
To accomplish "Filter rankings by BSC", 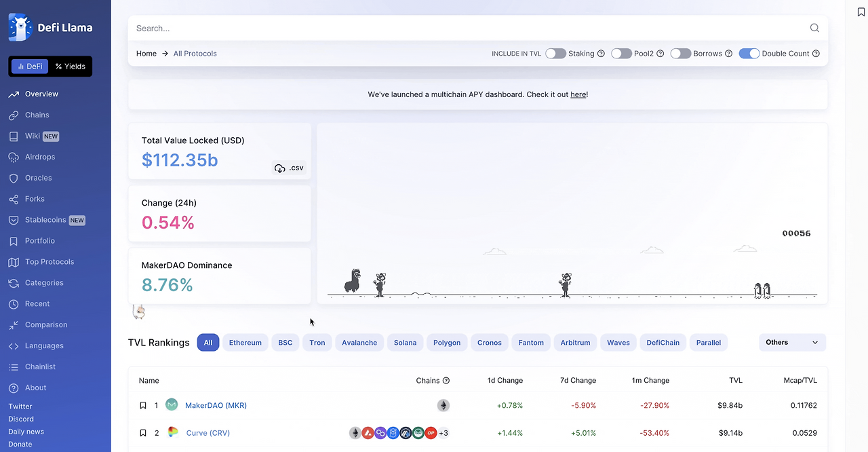I will [x=285, y=343].
